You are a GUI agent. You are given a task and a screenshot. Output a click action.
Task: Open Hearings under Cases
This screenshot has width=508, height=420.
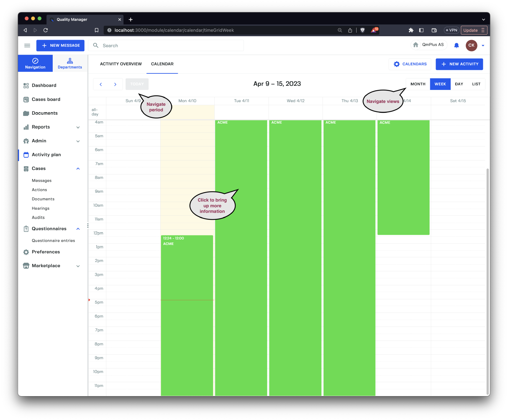coord(41,208)
